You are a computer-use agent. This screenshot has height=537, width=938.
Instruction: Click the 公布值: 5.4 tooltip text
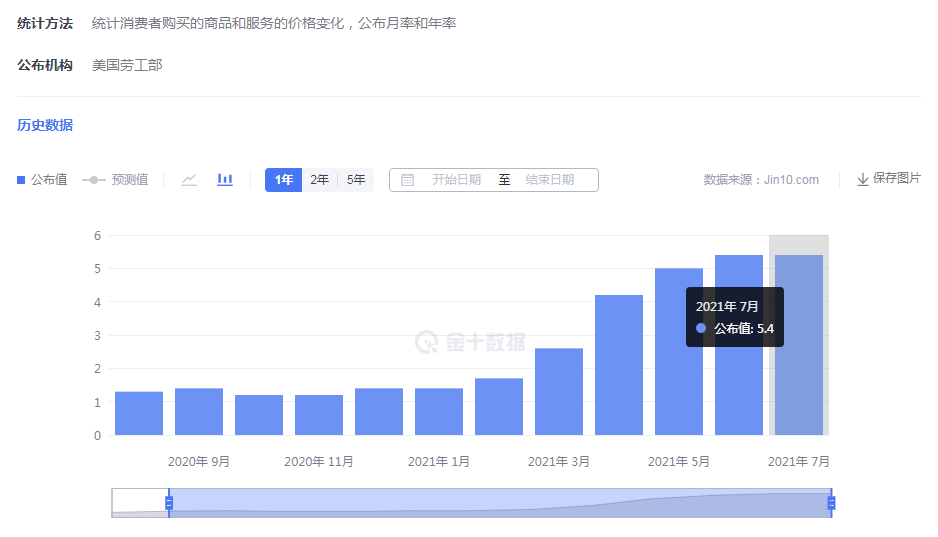coord(744,328)
